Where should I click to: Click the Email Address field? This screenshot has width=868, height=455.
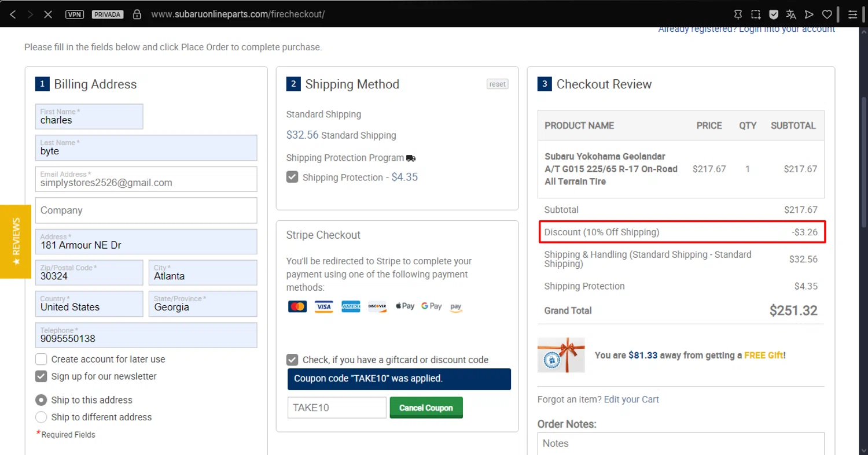click(146, 179)
